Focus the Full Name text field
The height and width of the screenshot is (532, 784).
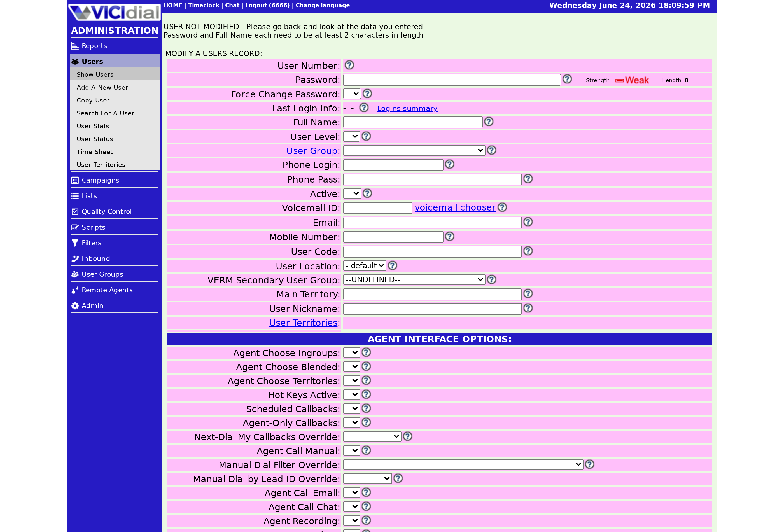point(412,122)
